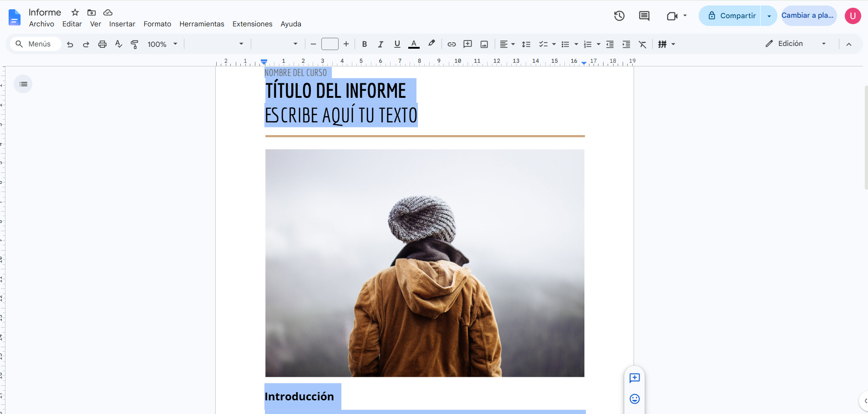Open video call dropdown arrow
868x414 pixels.
(x=685, y=16)
